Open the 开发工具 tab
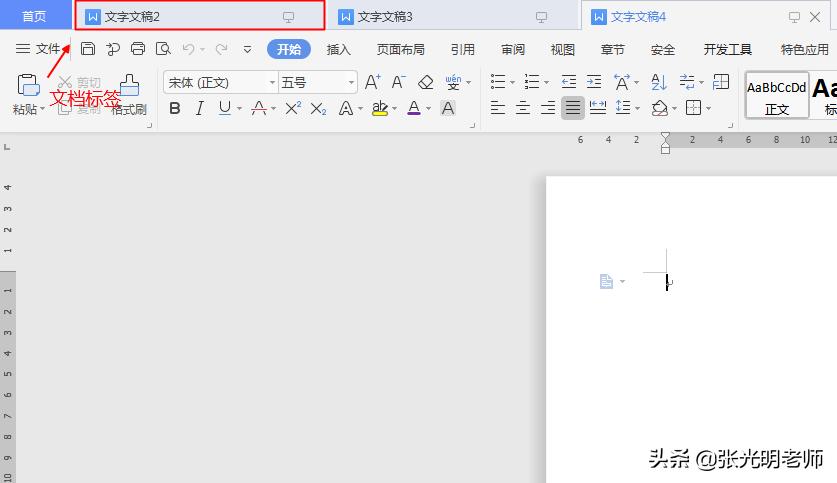837x483 pixels. [x=728, y=50]
